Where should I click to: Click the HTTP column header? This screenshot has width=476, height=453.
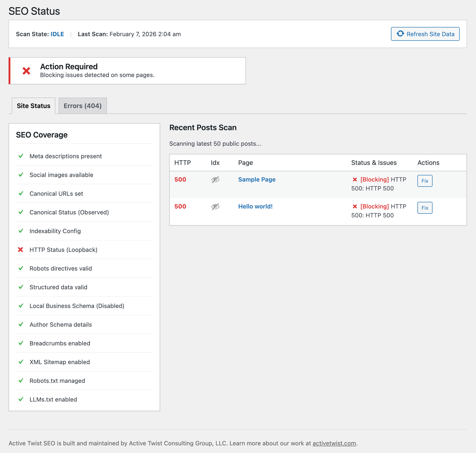point(183,163)
